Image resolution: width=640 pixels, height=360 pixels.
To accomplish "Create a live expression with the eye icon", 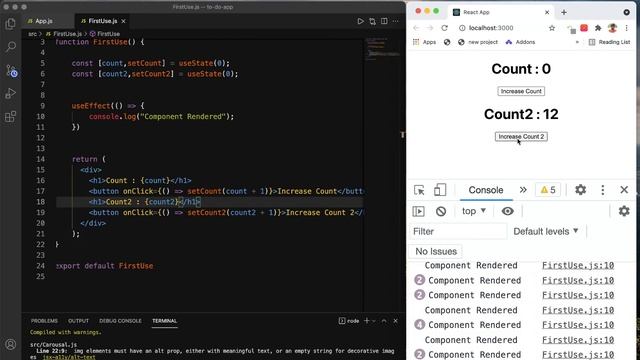I will click(507, 211).
